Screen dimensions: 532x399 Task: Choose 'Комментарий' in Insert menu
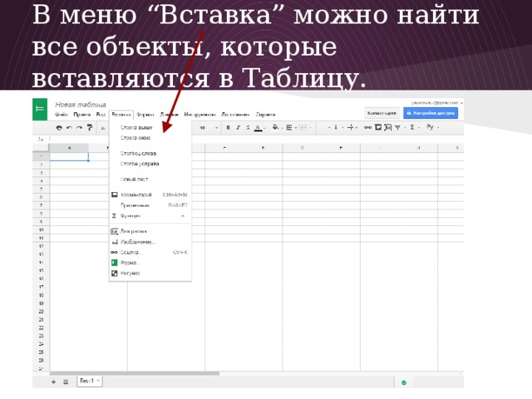coord(150,195)
